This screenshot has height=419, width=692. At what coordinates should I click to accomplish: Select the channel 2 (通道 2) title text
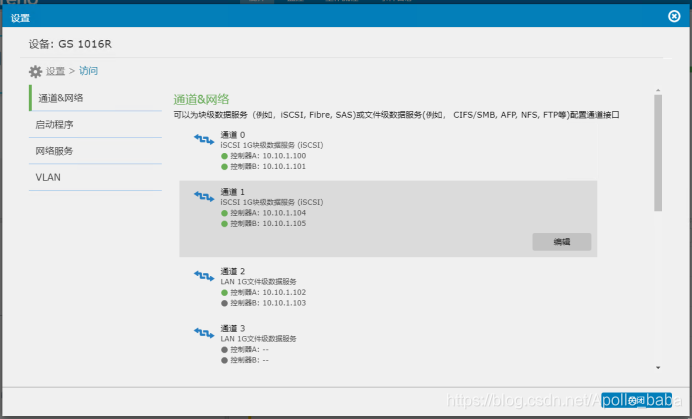(233, 271)
